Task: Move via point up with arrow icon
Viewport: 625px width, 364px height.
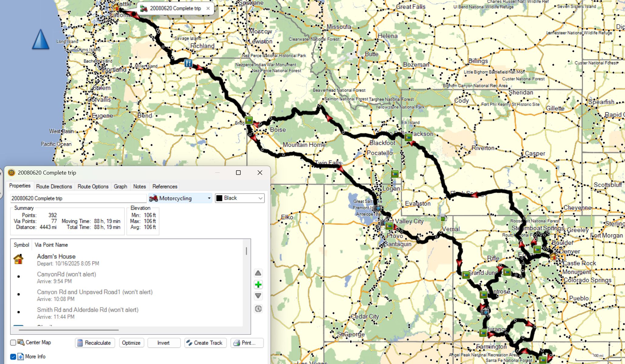Action: click(x=258, y=273)
